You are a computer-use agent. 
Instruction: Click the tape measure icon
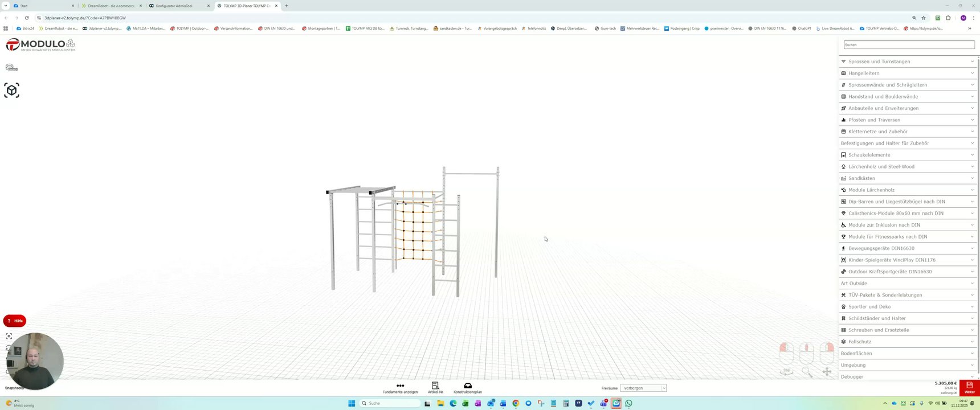coord(11,67)
